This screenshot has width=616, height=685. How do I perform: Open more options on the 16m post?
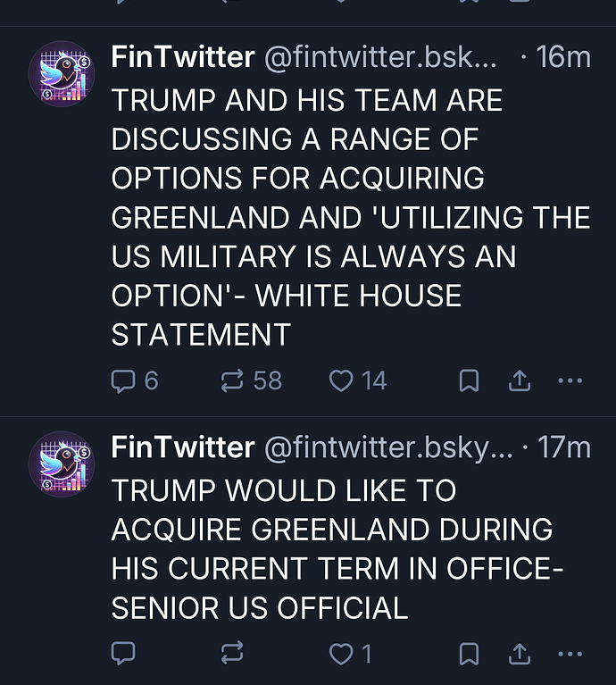pyautogui.click(x=570, y=381)
